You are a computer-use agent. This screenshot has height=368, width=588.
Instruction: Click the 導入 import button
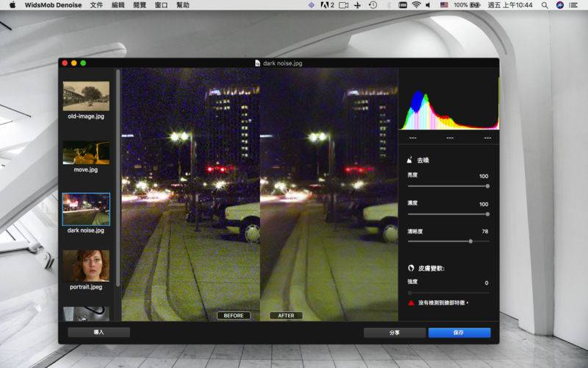(x=99, y=333)
